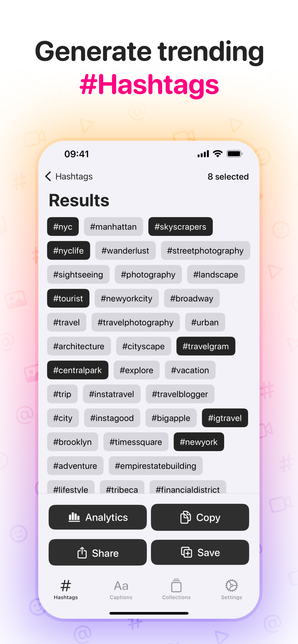
Task: Open Settings via the gear icon
Action: tap(231, 586)
